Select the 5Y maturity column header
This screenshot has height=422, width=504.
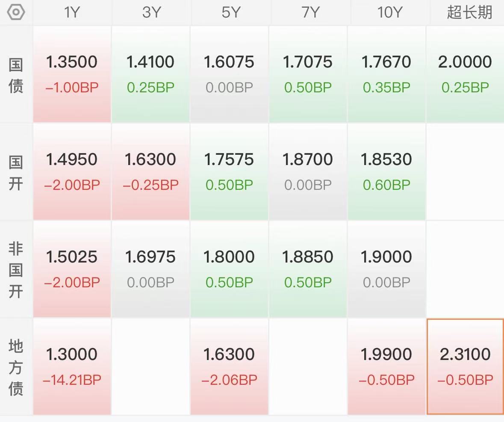pos(230,12)
